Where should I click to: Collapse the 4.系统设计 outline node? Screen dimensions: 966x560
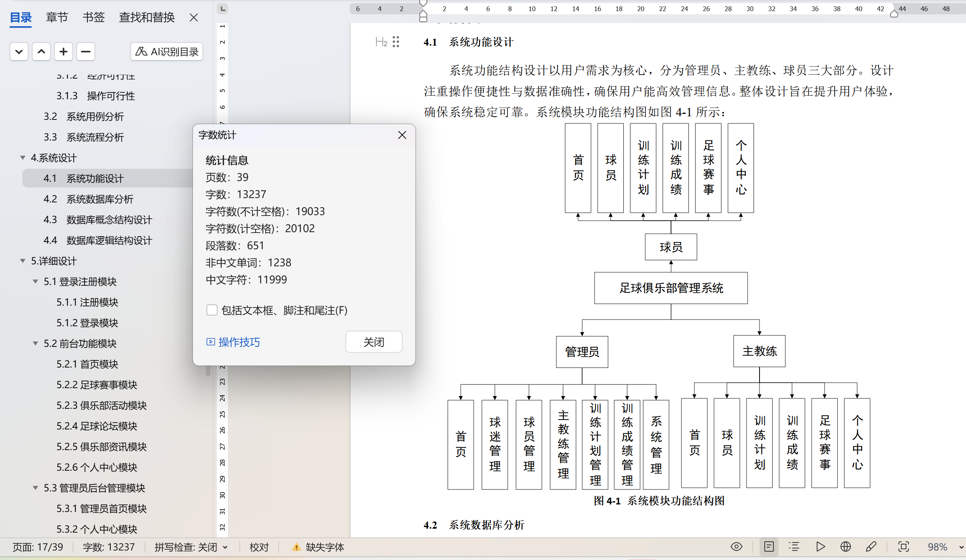(x=23, y=158)
